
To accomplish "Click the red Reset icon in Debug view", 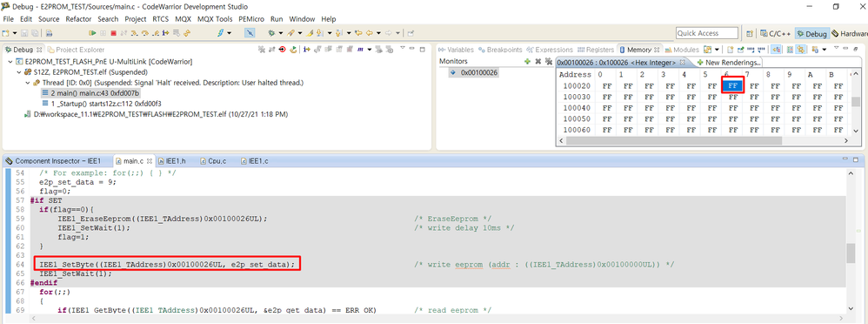I will coord(283,50).
